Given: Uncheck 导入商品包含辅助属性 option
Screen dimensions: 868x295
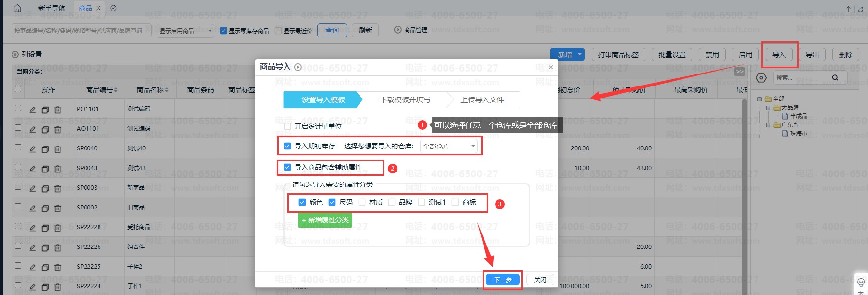Looking at the screenshot, I should pyautogui.click(x=287, y=167).
